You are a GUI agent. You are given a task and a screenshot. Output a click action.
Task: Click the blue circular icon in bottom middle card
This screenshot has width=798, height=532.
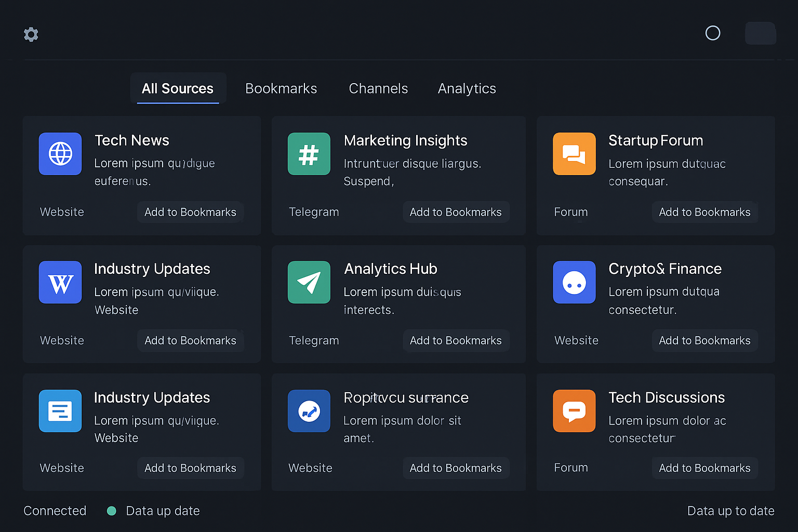click(309, 411)
